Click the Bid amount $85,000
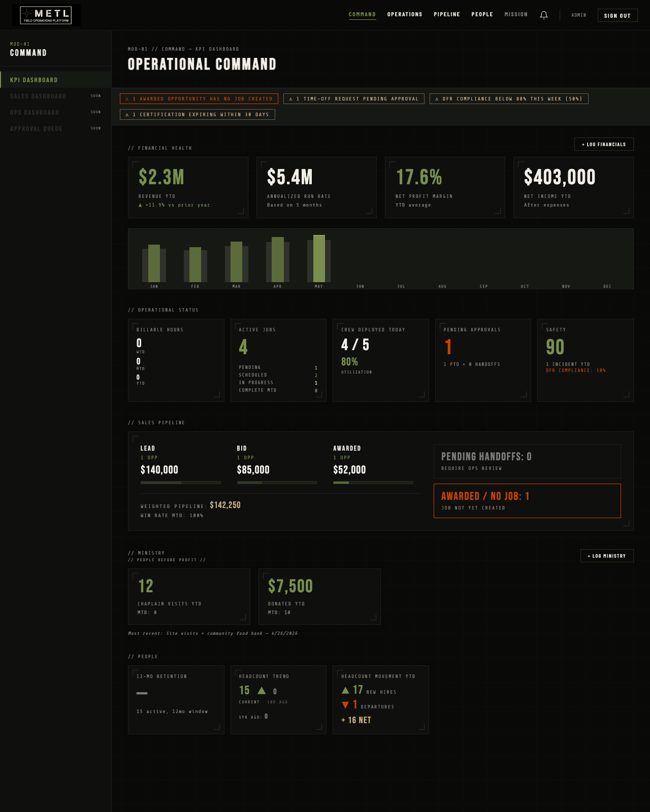 pyautogui.click(x=253, y=470)
